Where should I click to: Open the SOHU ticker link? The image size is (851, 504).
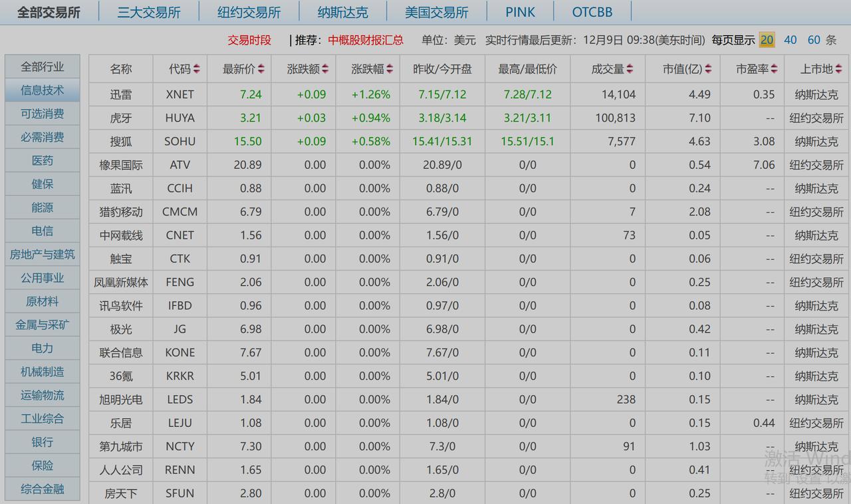click(x=180, y=141)
